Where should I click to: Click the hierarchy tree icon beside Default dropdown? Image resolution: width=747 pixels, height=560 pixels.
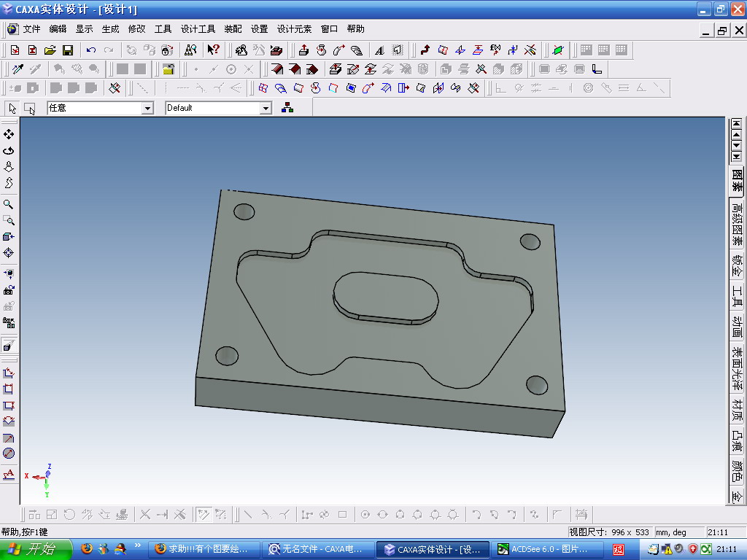pyautogui.click(x=287, y=108)
